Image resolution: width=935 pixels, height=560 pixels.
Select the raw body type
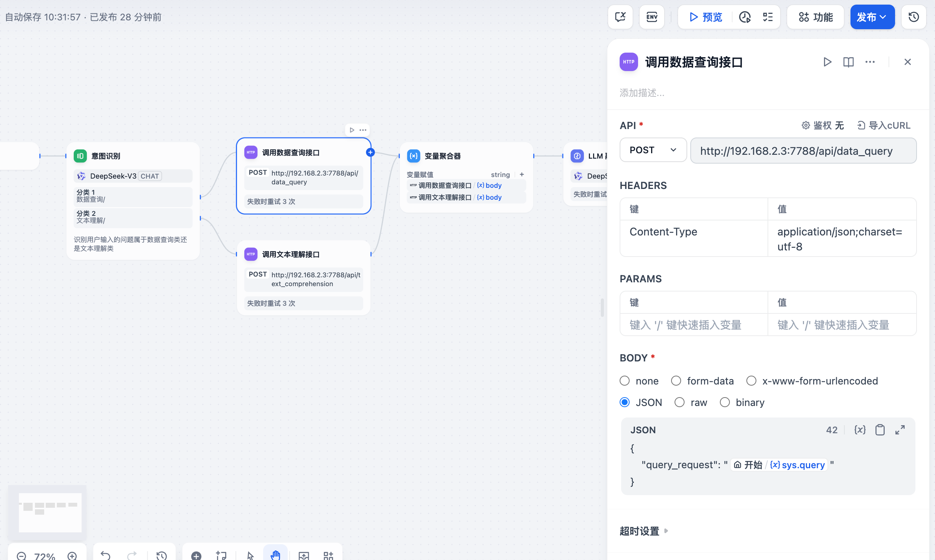click(680, 402)
